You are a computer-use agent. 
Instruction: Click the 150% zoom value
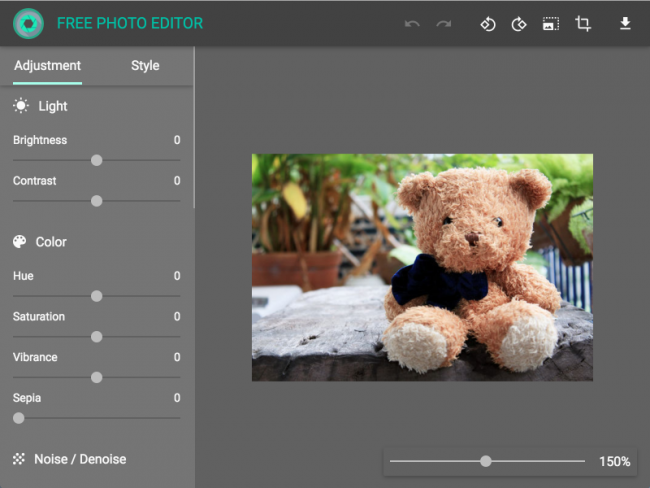(614, 461)
